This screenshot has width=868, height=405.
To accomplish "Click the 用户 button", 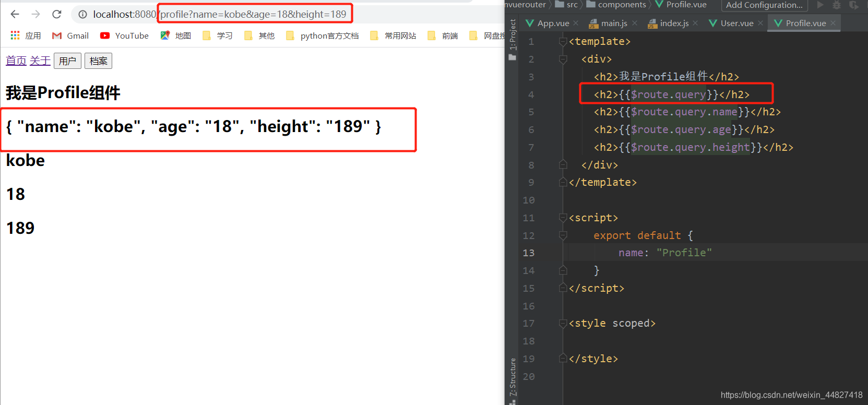I will (67, 61).
